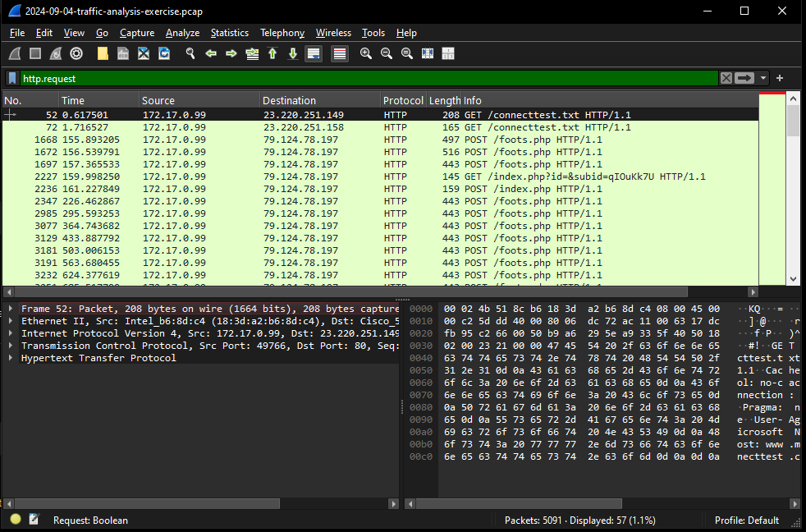Sort by the Destination column header
806x532 pixels.
click(320, 100)
